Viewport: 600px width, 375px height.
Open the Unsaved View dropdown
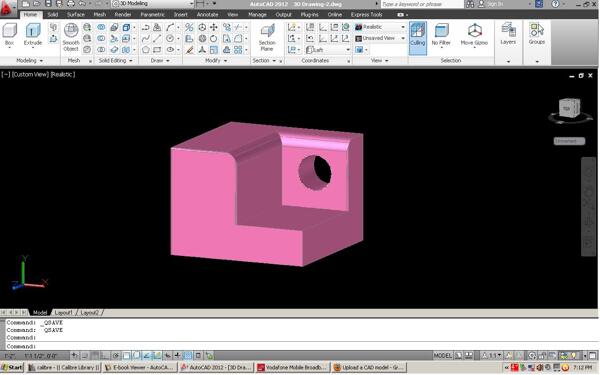coord(380,38)
